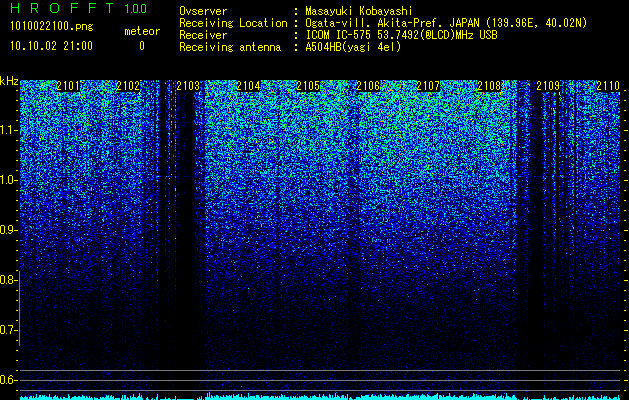The image size is (629, 400).
Task: Click time marker 2104
Action: pyautogui.click(x=248, y=86)
